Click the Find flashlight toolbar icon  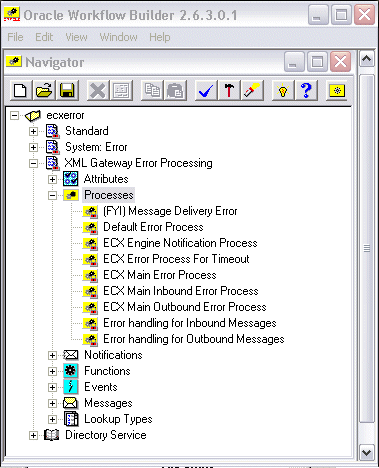pos(252,90)
